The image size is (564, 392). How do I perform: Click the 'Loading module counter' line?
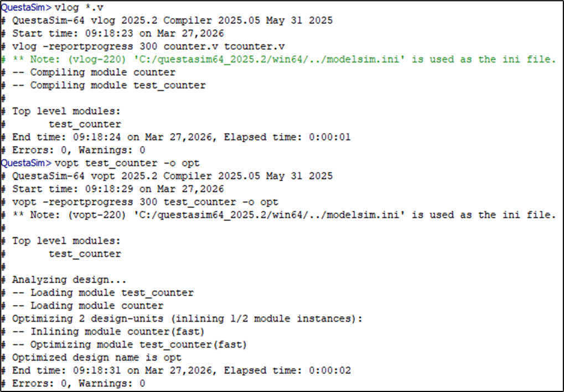click(x=97, y=306)
